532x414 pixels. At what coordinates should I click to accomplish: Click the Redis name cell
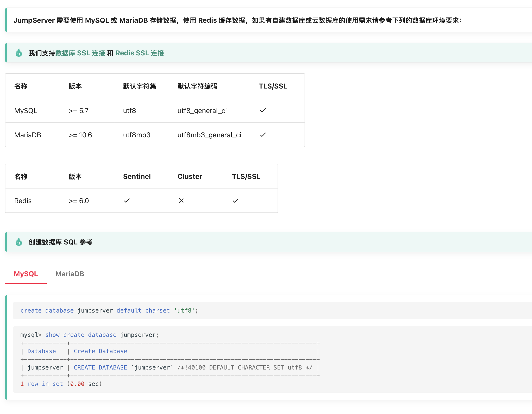click(23, 201)
